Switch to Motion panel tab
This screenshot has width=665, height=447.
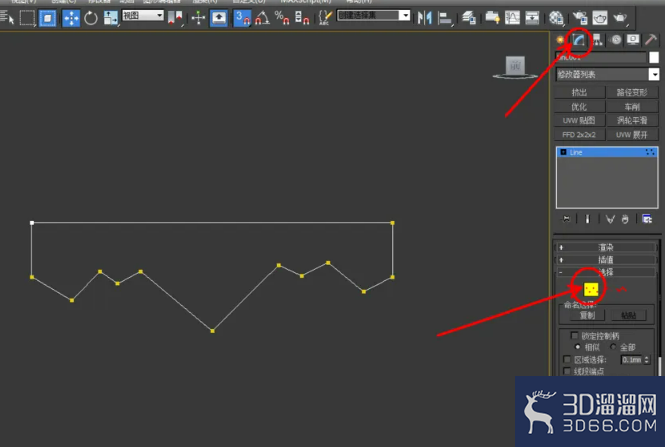point(616,40)
